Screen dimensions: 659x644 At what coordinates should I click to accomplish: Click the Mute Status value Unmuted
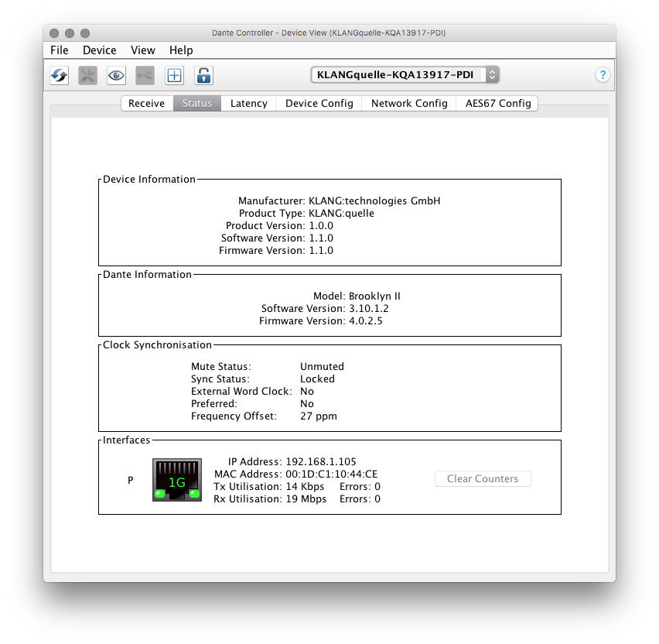coord(322,366)
